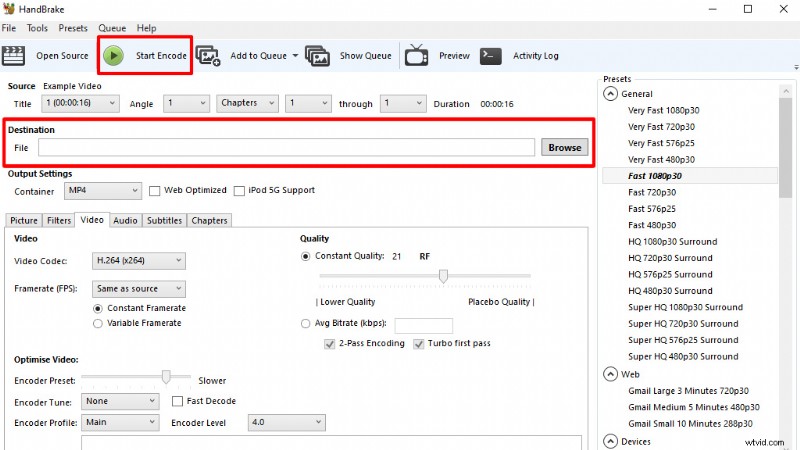
Task: Toggle the 2-Pass Encoding checkbox
Action: (329, 344)
